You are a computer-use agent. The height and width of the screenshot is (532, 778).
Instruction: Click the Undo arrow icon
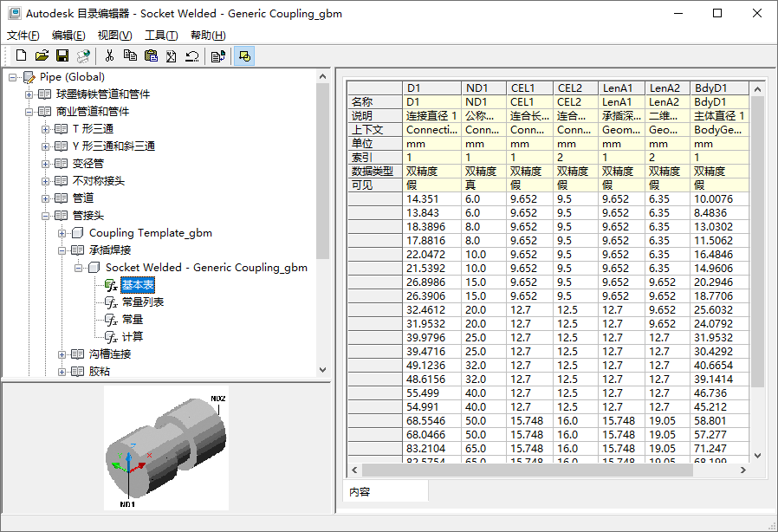coord(192,55)
